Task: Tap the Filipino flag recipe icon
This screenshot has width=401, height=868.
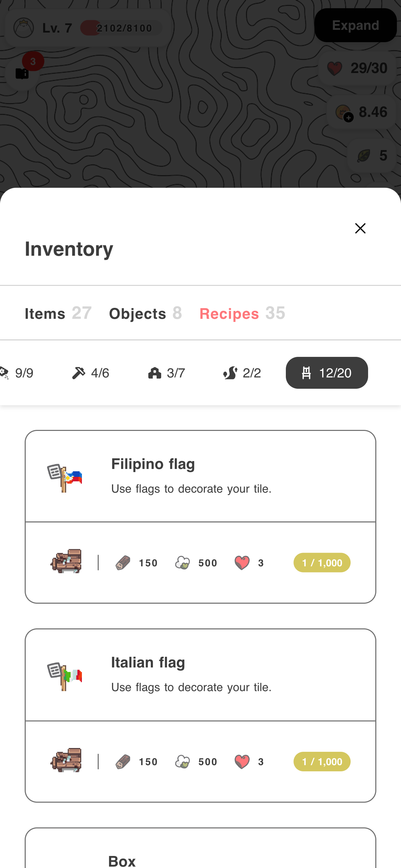Action: (x=65, y=478)
